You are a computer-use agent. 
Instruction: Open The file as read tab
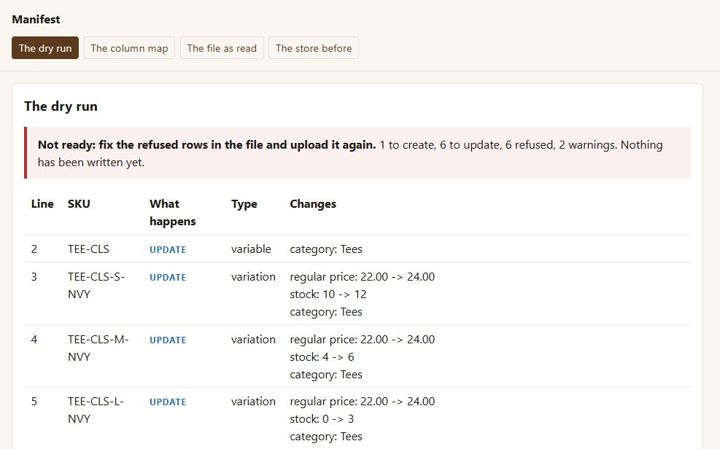coord(222,48)
